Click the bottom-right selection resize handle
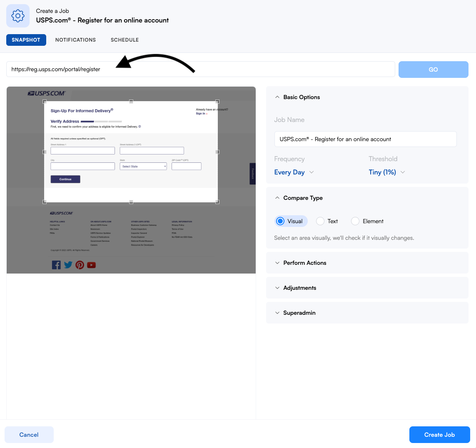The height and width of the screenshot is (448, 476). click(217, 202)
